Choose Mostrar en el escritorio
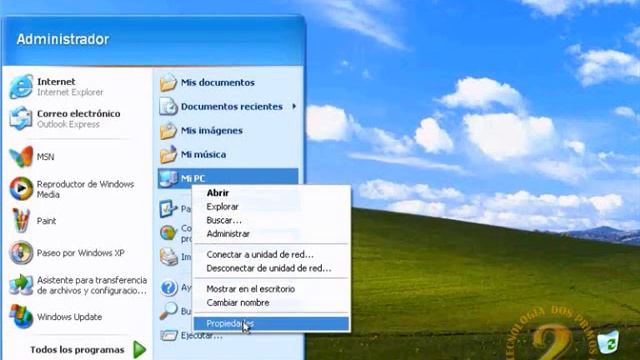 (251, 289)
